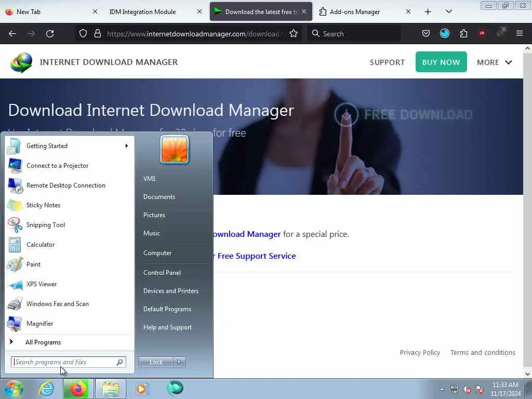Reload the current page
532x399 pixels.
(x=50, y=34)
